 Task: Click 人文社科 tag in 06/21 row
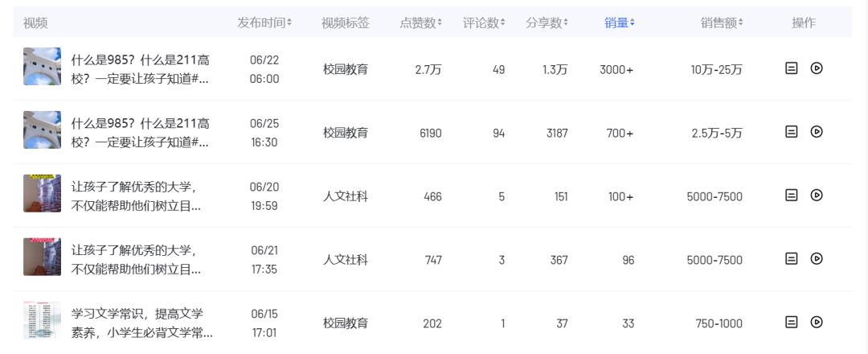tap(346, 260)
